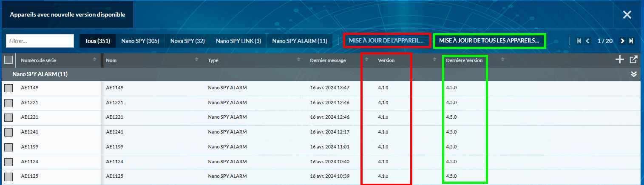Click the plus icon to add columns
The height and width of the screenshot is (185, 644).
(x=620, y=60)
